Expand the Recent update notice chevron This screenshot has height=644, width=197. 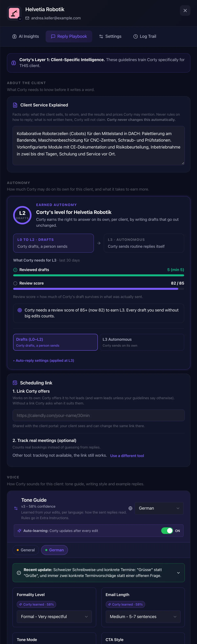coord(178,573)
